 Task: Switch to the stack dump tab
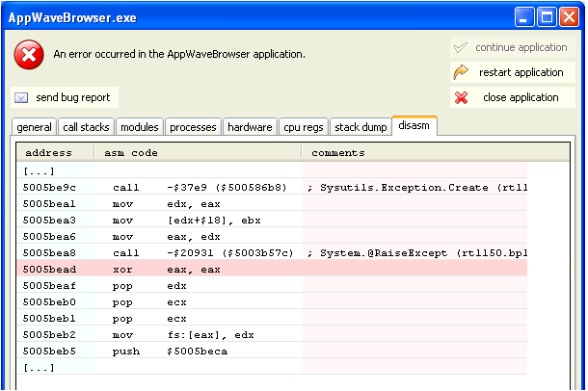tap(361, 127)
